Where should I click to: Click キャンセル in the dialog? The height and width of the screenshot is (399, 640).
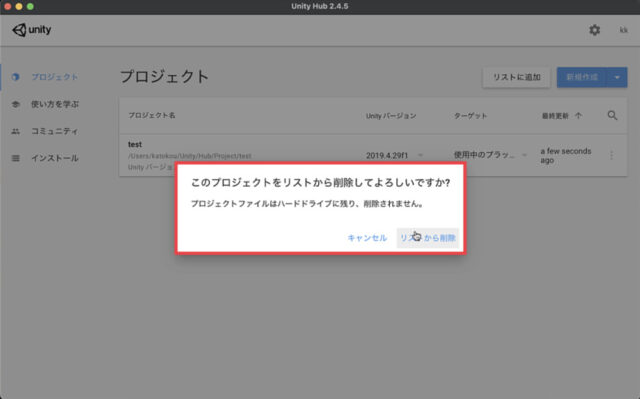point(367,238)
